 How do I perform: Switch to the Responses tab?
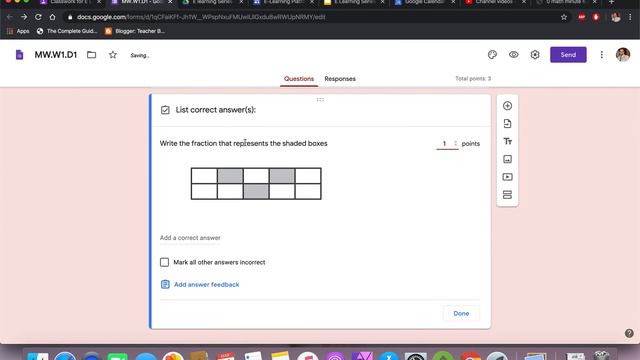pos(340,79)
